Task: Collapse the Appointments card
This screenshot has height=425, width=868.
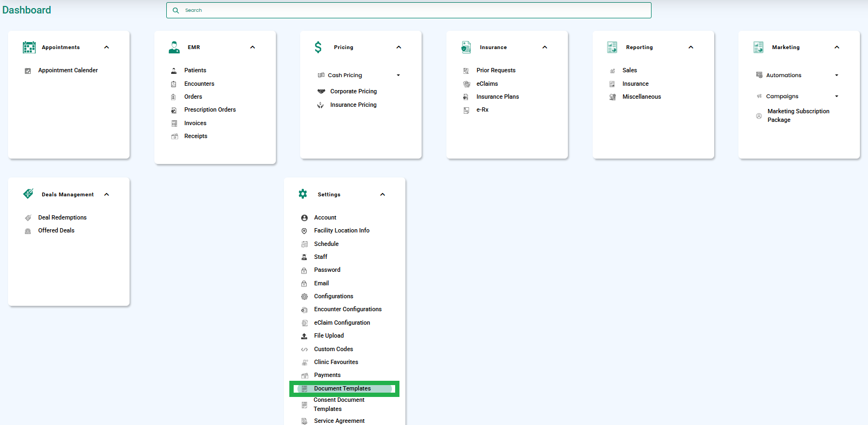Action: [x=106, y=47]
